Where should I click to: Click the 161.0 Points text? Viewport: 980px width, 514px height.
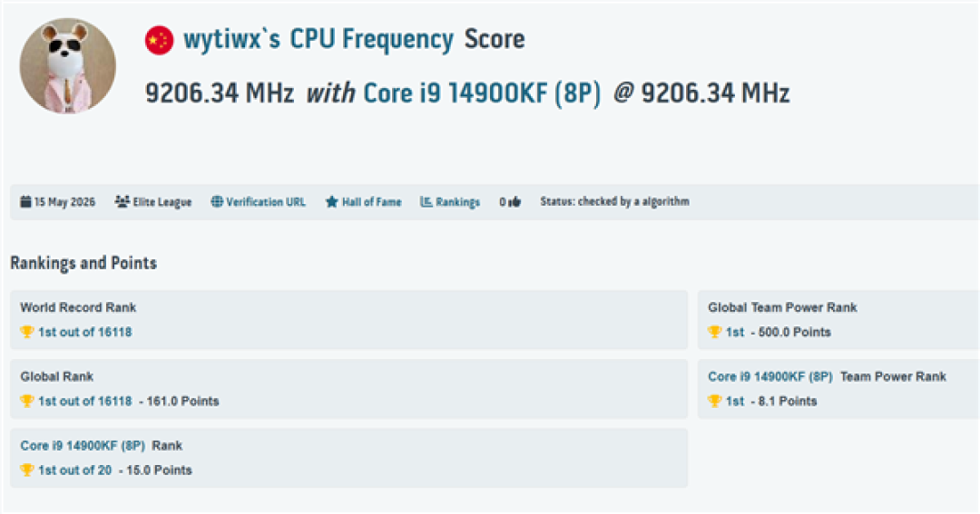tap(182, 402)
